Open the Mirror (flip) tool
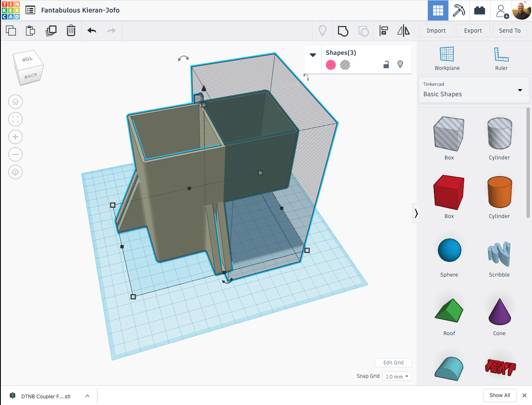Image resolution: width=532 pixels, height=405 pixels. tap(404, 31)
